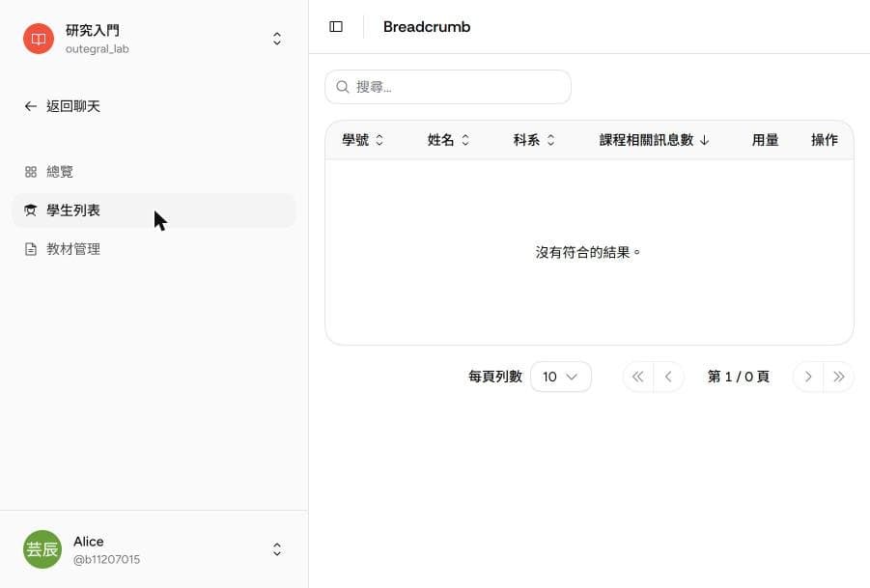Expand the 研究入門 course switcher chevron
This screenshot has height=588, width=870.
tap(277, 39)
